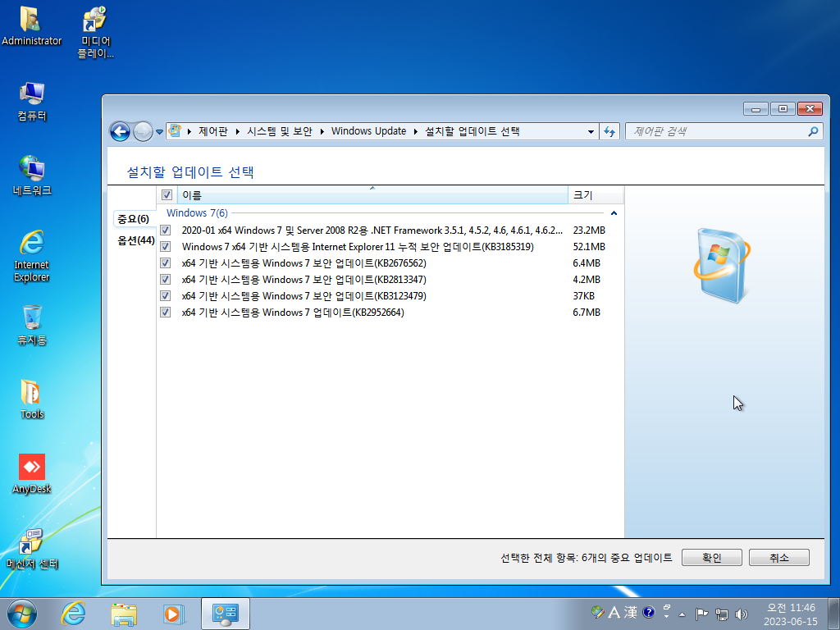Toggle the select-all checkbox in the header

click(167, 195)
